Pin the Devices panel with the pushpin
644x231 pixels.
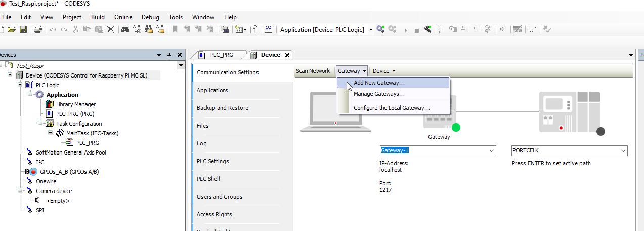click(x=169, y=55)
